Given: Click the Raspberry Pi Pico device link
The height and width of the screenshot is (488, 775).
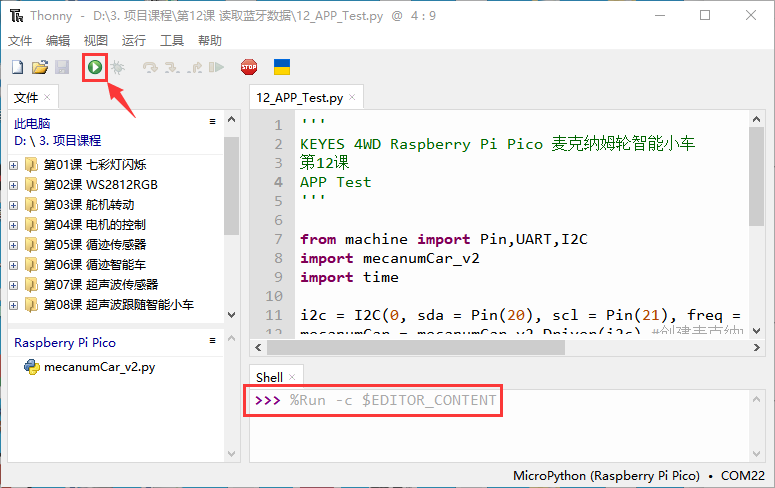Looking at the screenshot, I should pyautogui.click(x=65, y=343).
